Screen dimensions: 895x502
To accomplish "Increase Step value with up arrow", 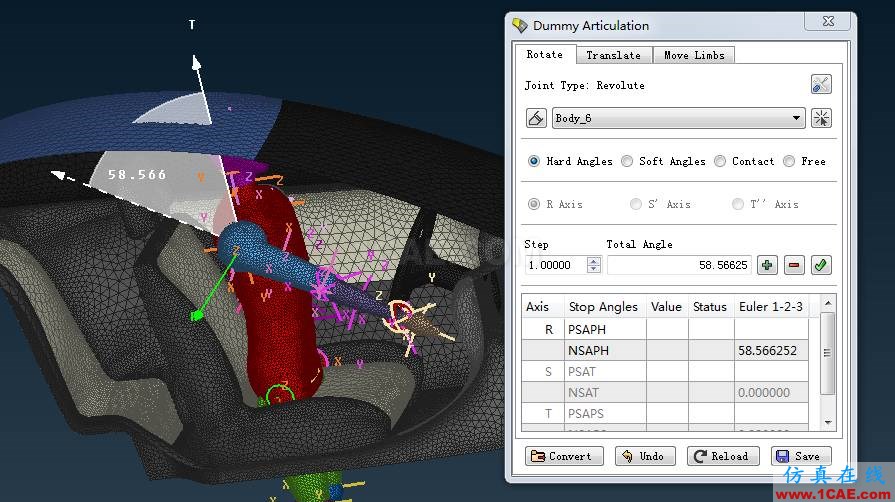I will [594, 261].
